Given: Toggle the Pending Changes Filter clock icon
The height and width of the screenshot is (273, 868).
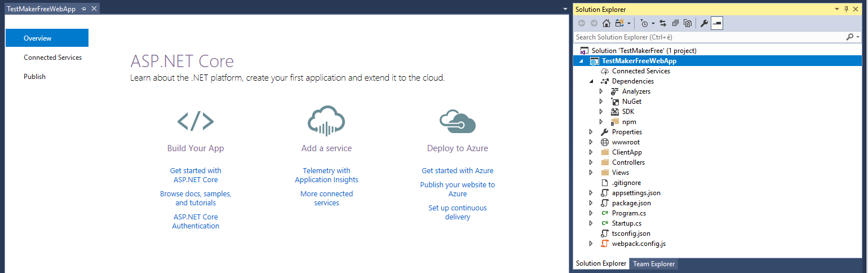Looking at the screenshot, I should coord(644,23).
